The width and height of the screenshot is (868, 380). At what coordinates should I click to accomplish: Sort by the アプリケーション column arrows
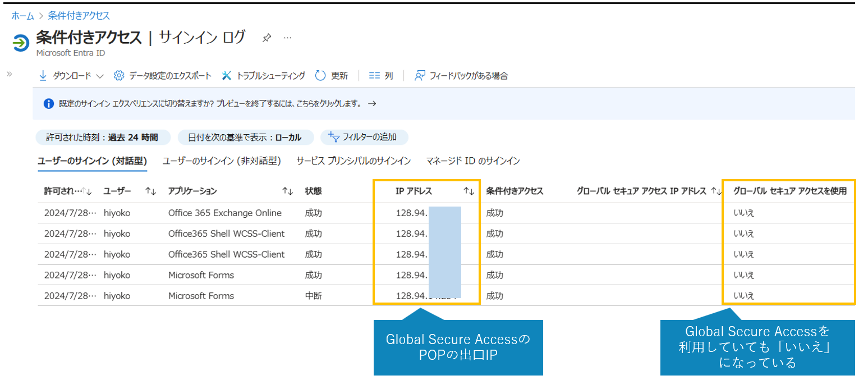(x=288, y=191)
